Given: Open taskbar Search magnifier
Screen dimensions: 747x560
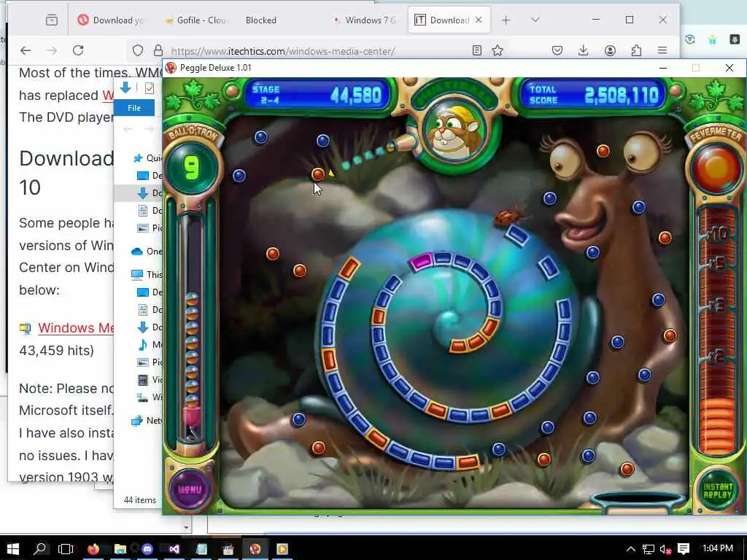Looking at the screenshot, I should (40, 549).
